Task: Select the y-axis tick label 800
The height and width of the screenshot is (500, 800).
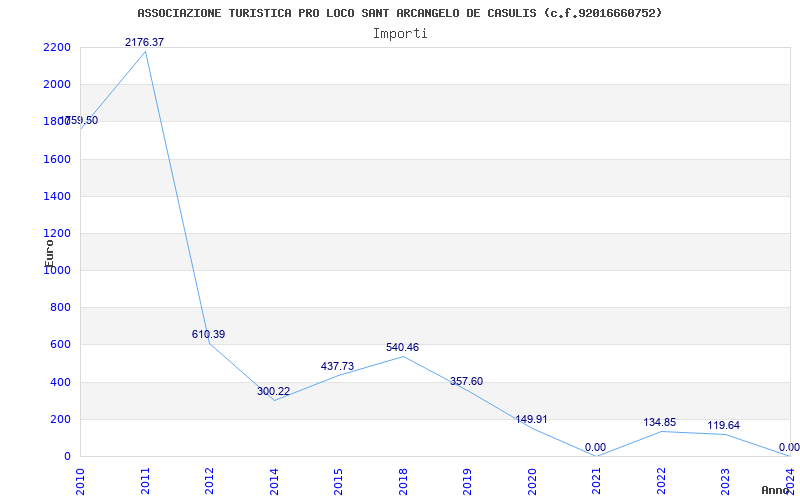Action: click(60, 308)
